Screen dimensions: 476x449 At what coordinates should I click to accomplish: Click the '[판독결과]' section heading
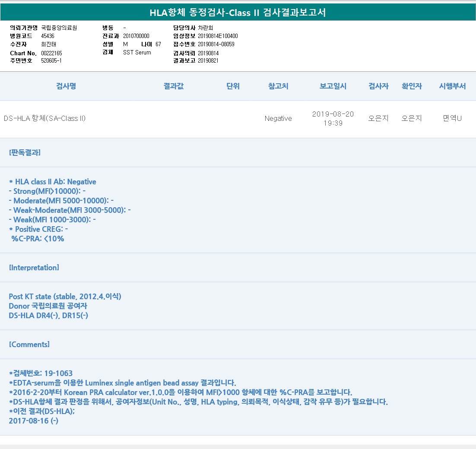(25, 152)
